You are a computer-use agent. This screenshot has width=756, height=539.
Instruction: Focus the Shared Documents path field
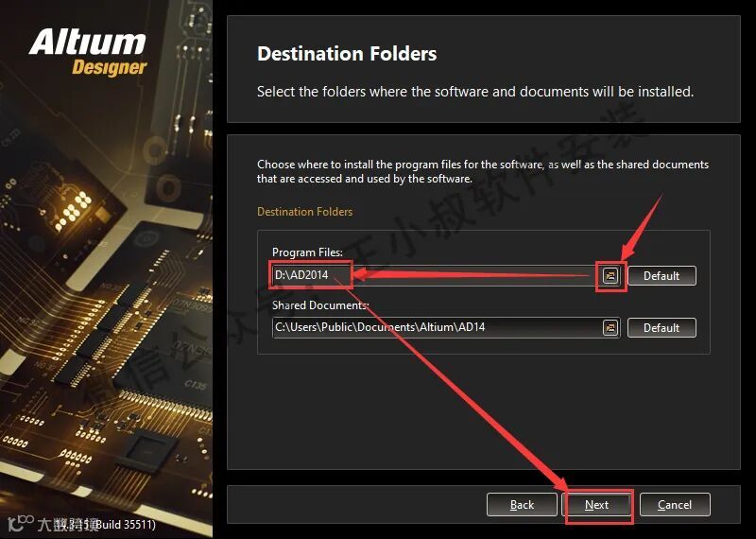(437, 327)
